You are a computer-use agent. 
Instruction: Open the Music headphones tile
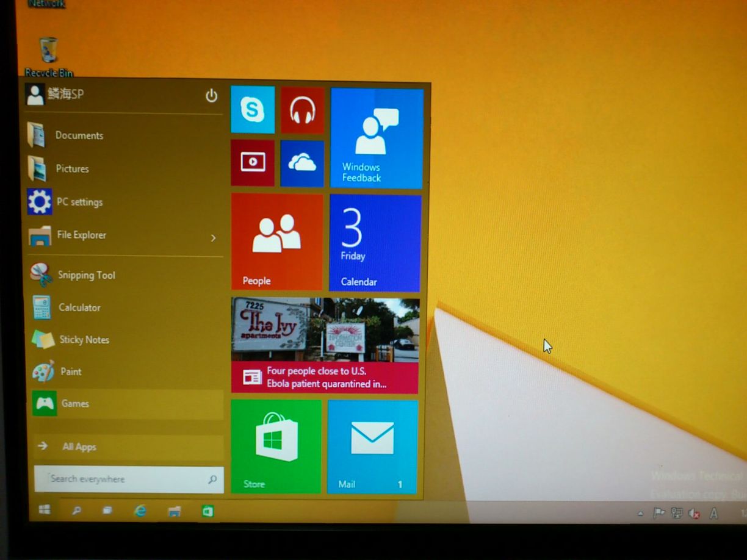(302, 110)
